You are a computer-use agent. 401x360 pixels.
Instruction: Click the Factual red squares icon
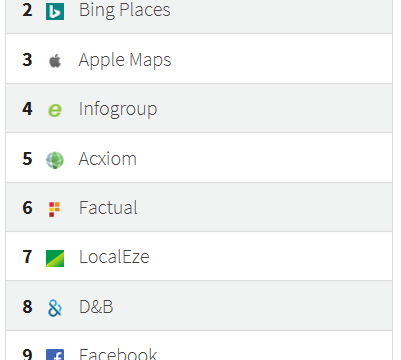click(54, 209)
